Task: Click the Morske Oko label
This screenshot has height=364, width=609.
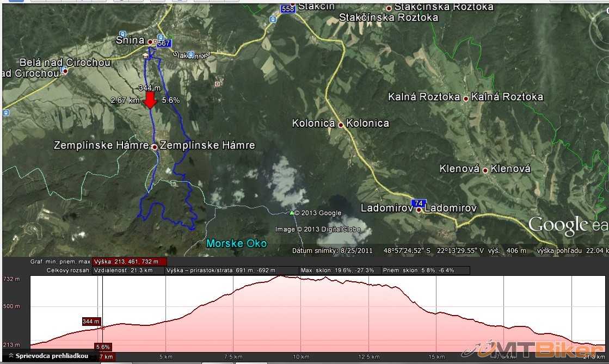Action: [237, 243]
